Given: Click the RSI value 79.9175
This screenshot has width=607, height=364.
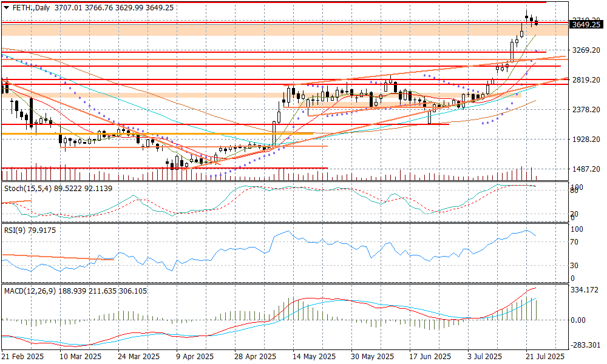Looking at the screenshot, I should [x=42, y=231].
